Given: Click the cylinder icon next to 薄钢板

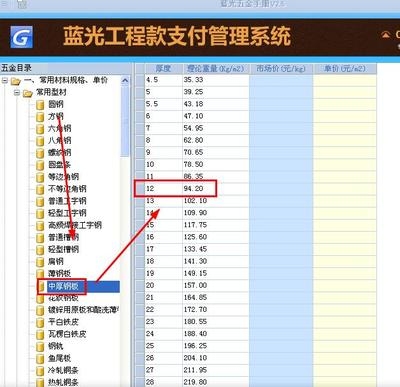Looking at the screenshot, I should [40, 274].
